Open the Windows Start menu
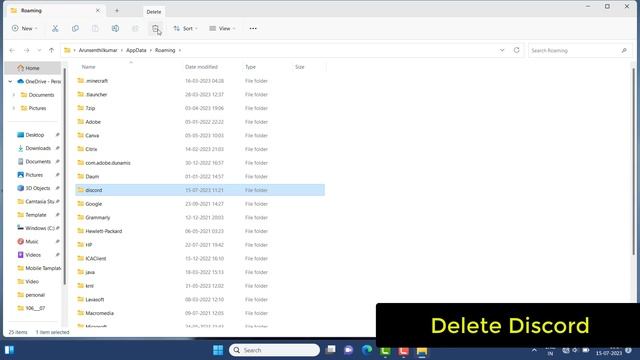Image resolution: width=640 pixels, height=360 pixels. point(218,350)
